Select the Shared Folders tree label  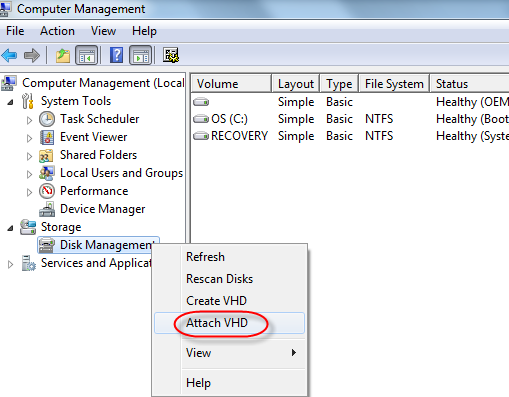pos(98,155)
